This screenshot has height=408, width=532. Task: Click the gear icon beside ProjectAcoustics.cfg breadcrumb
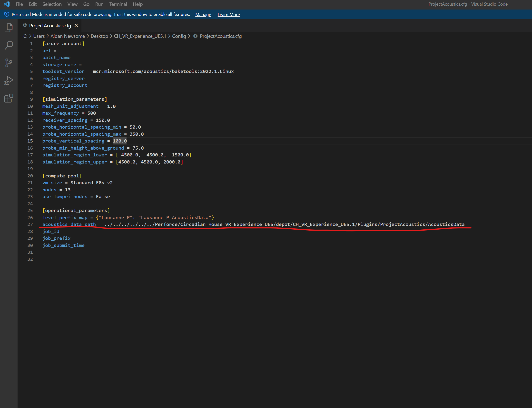(x=195, y=36)
